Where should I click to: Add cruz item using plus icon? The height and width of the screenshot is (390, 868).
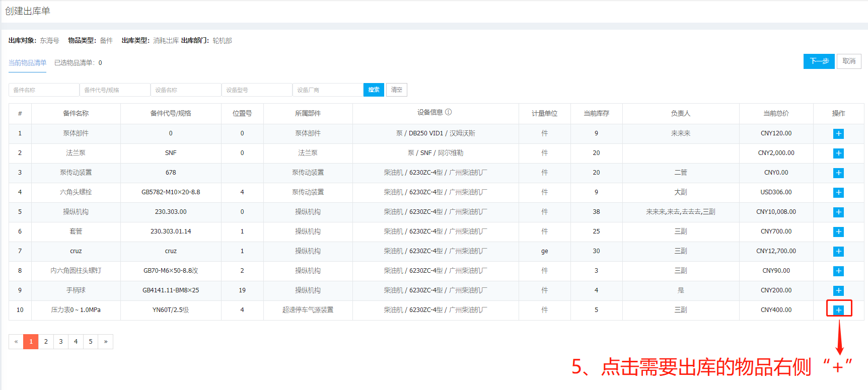click(838, 251)
